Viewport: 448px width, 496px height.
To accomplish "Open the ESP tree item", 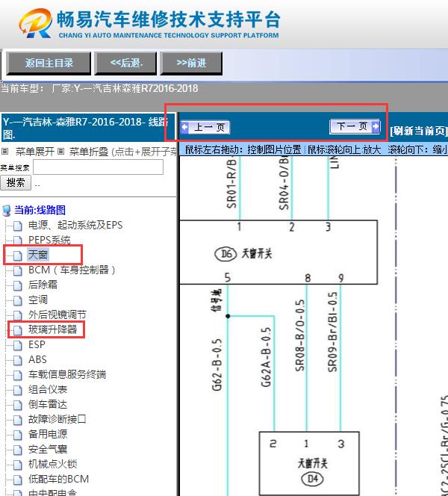I will coord(37,344).
